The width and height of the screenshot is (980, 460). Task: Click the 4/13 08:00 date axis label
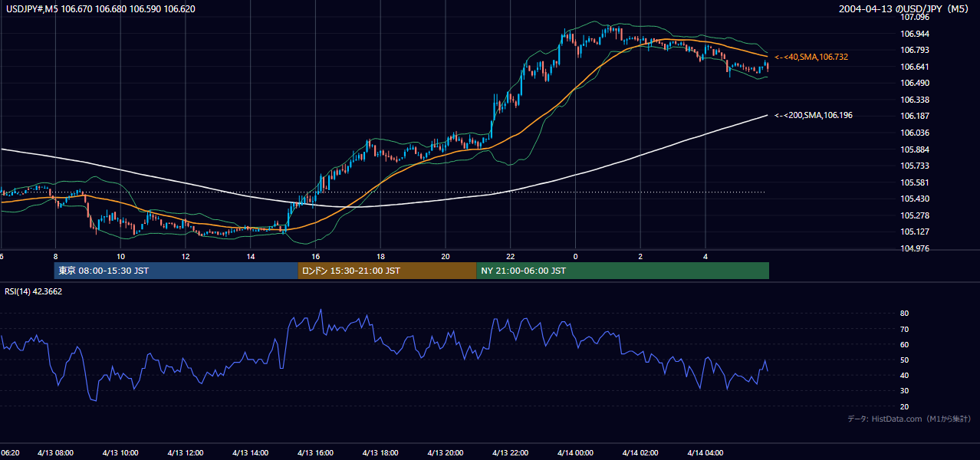pyautogui.click(x=56, y=453)
